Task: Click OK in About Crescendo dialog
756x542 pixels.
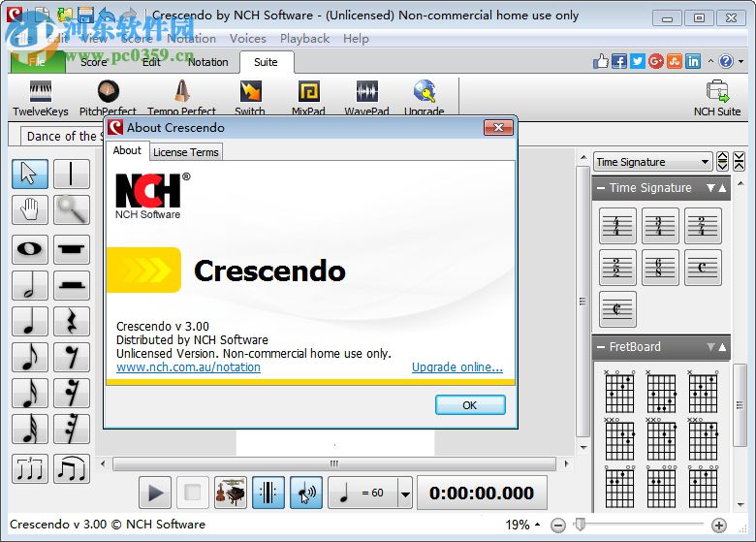Action: (470, 405)
